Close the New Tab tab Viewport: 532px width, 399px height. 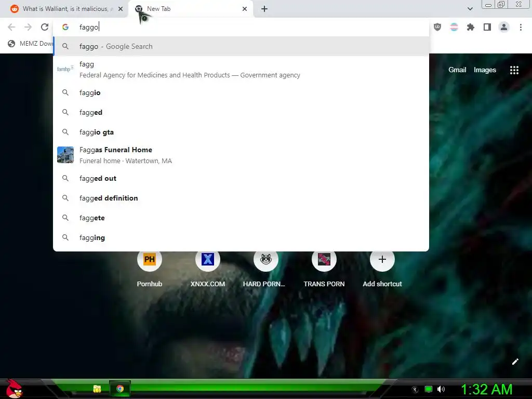[x=245, y=9]
